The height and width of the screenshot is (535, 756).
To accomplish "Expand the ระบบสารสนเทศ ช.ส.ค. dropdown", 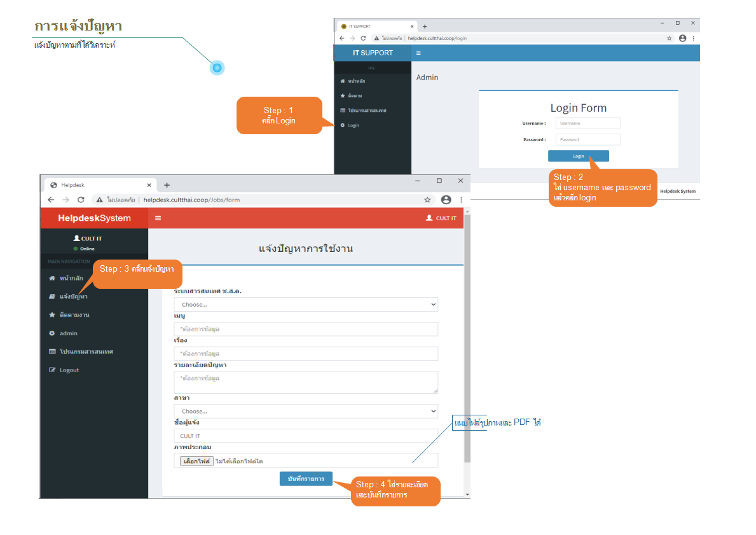I will [306, 305].
